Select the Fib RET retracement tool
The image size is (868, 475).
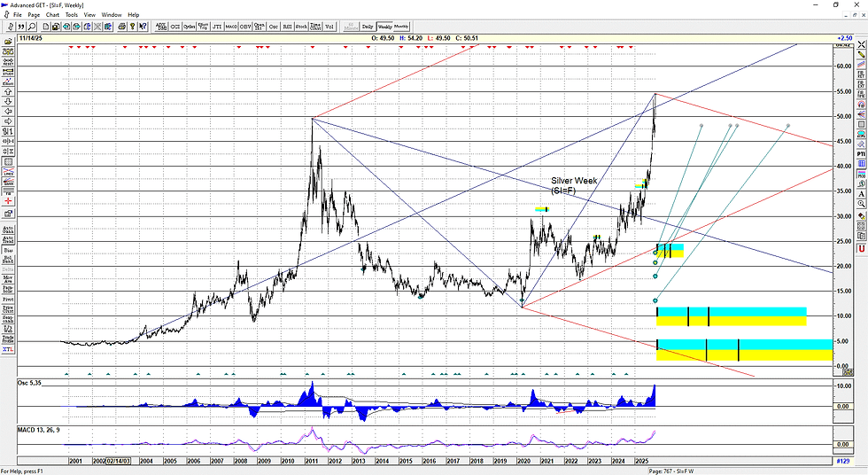(861, 74)
